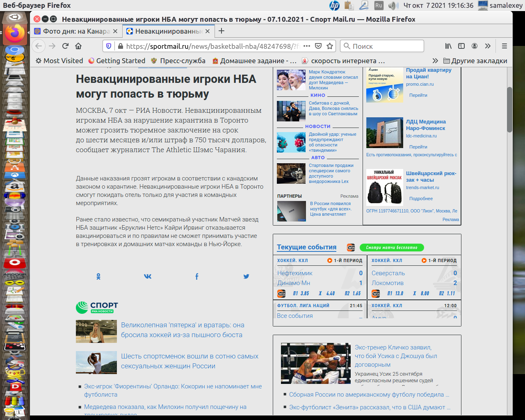Select the 'Невакцинированные' tab
The height and width of the screenshot is (420, 525).
point(168,31)
